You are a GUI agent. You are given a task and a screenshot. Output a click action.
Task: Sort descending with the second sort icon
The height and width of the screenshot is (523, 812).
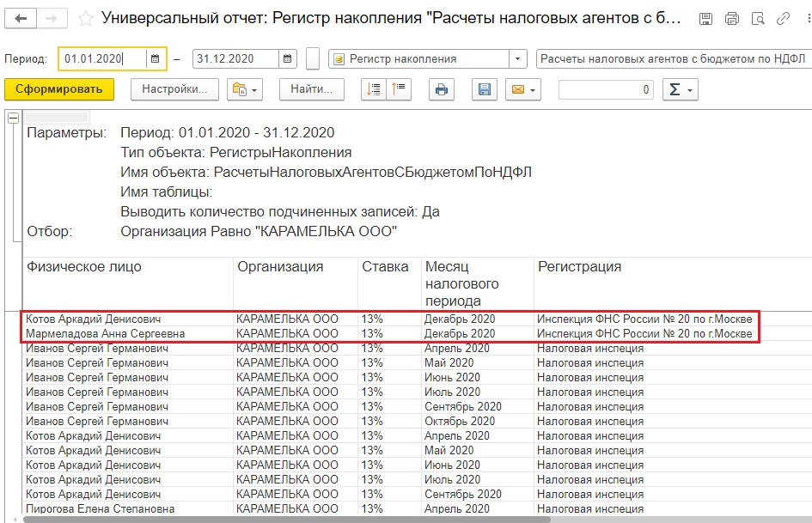click(399, 89)
